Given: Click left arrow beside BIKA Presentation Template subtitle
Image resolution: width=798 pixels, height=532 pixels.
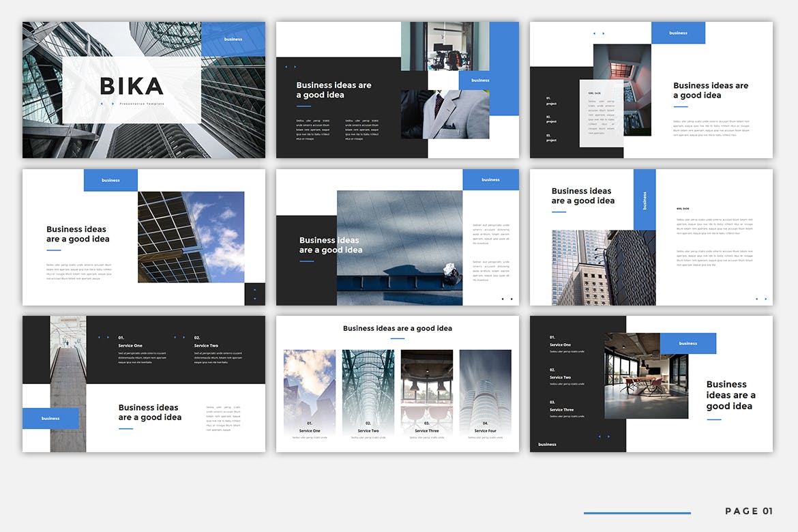Looking at the screenshot, I should coord(102,104).
